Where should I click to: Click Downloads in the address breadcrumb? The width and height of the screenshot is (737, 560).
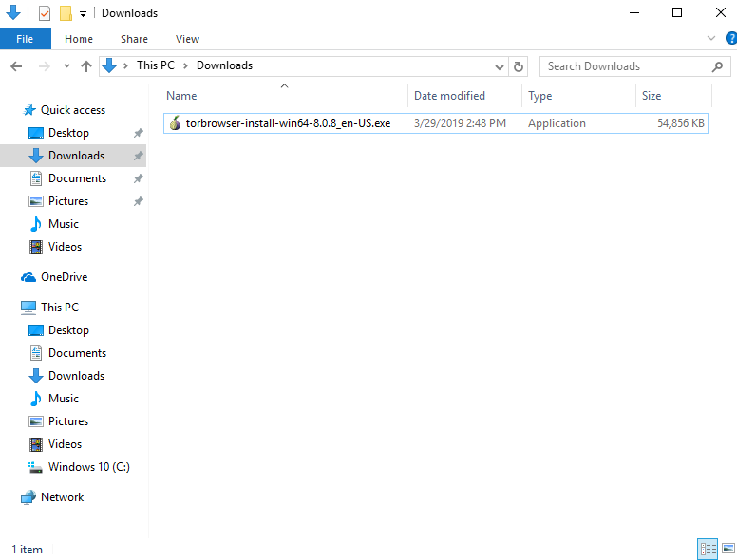(x=224, y=65)
